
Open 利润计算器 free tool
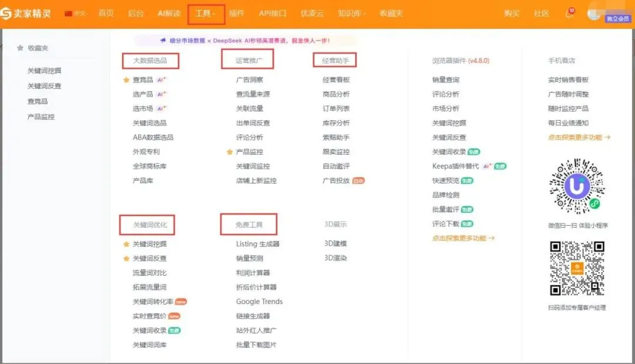(253, 273)
